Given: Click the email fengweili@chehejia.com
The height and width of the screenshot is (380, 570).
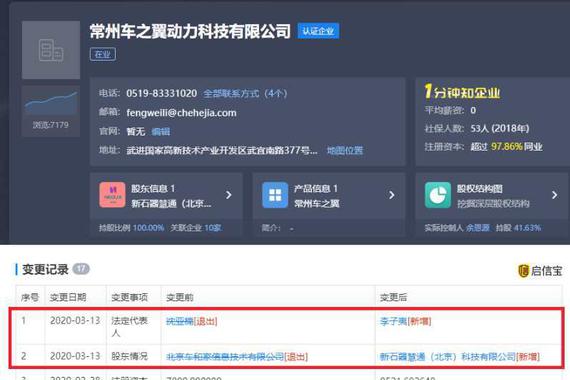Looking at the screenshot, I should (181, 113).
